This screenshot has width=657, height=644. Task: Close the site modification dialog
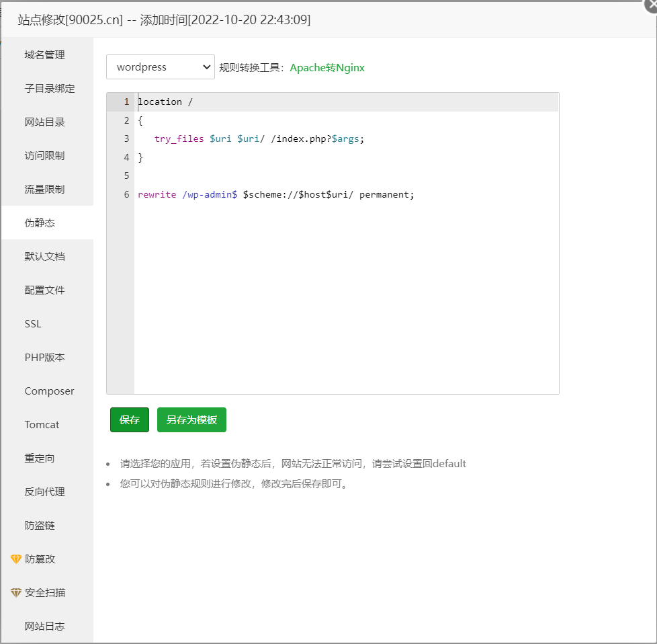coord(652,5)
